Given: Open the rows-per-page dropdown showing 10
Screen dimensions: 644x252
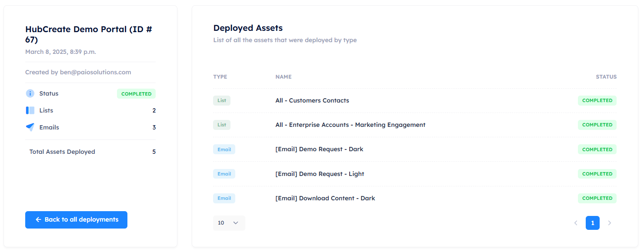Looking at the screenshot, I should [229, 223].
